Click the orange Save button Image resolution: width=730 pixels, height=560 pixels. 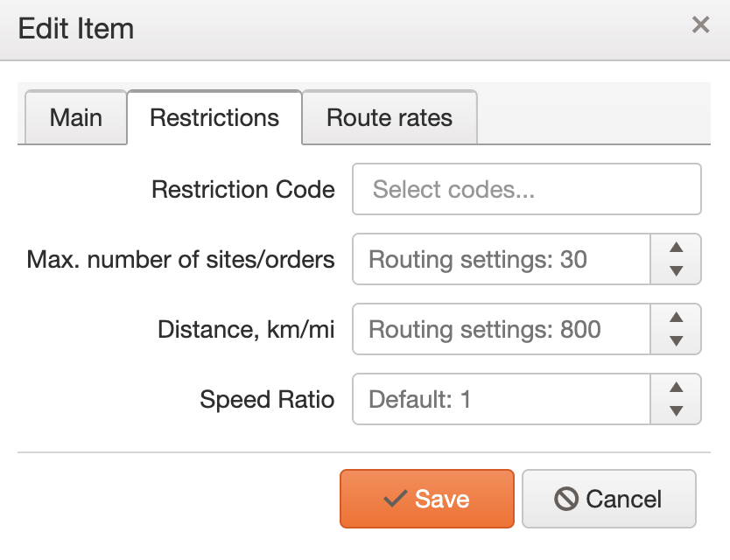[427, 499]
